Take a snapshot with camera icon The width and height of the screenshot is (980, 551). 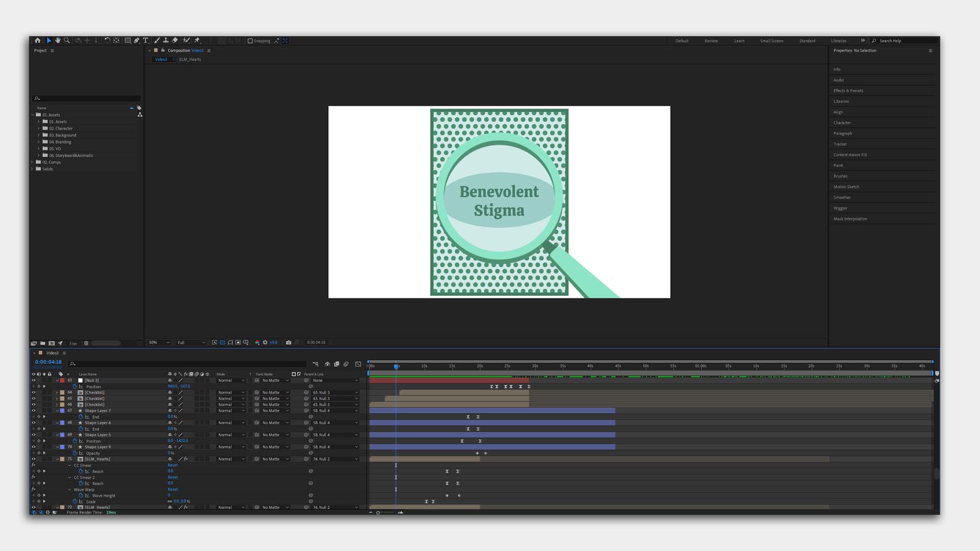pos(288,342)
